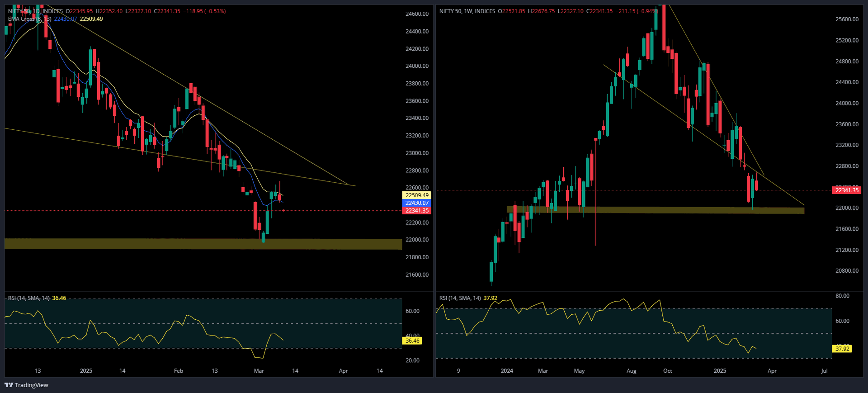Image resolution: width=868 pixels, height=393 pixels.
Task: Click the 20.00 RSI axis label
Action: pyautogui.click(x=412, y=360)
